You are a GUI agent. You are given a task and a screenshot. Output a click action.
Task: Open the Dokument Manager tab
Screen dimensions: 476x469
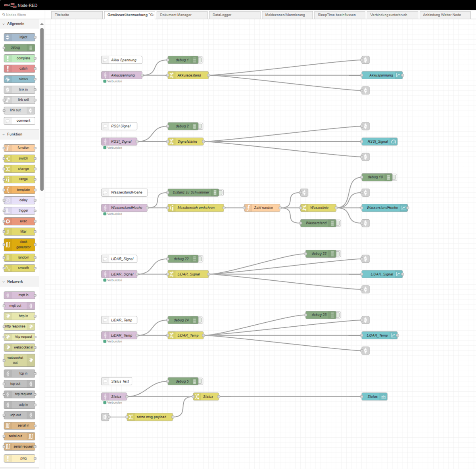point(182,15)
